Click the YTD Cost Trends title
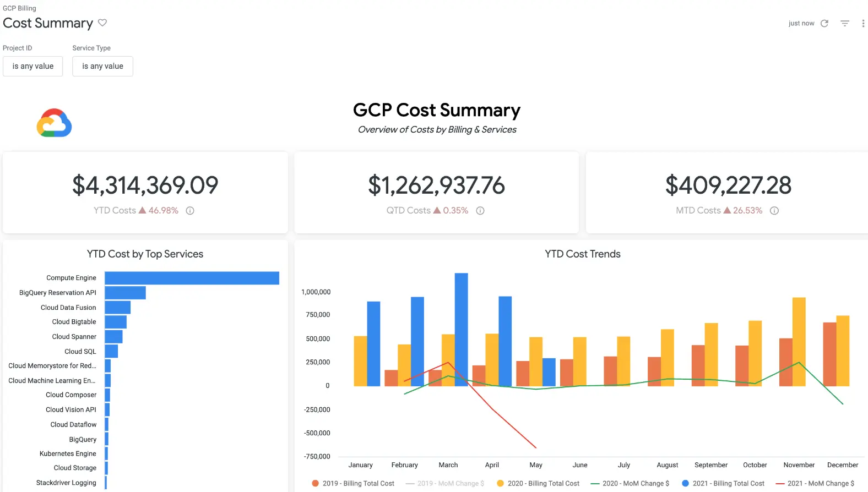Screen dimensions: 868x492 pyautogui.click(x=583, y=254)
